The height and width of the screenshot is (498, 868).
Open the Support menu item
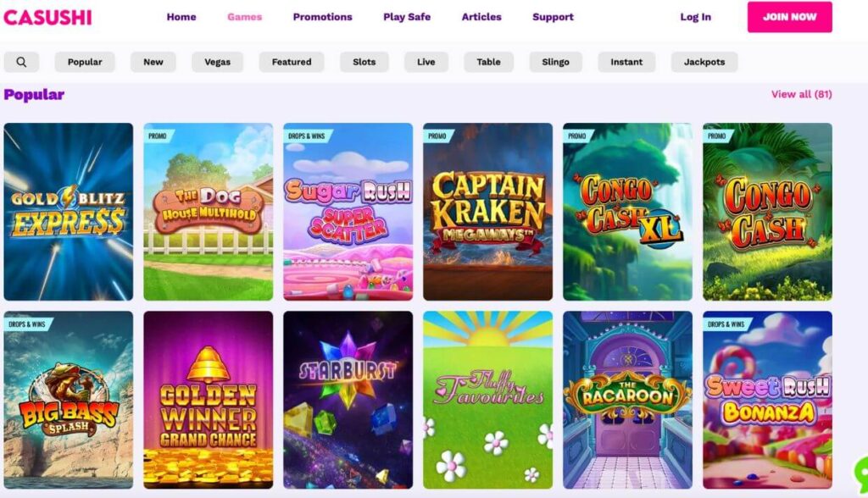(553, 17)
